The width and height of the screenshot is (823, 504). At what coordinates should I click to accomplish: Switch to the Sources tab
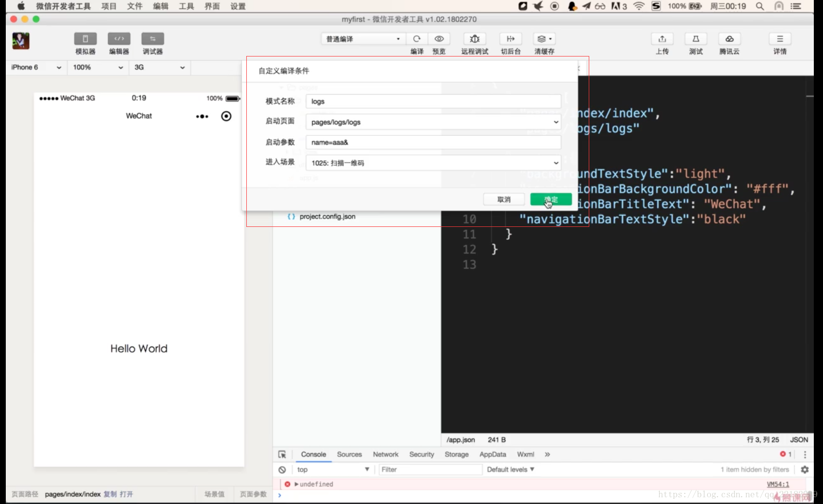[x=349, y=454]
